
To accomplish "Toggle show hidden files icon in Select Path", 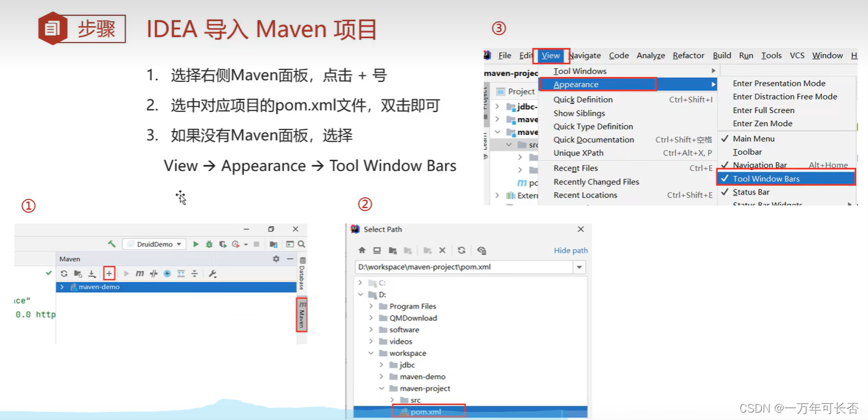I will click(482, 251).
